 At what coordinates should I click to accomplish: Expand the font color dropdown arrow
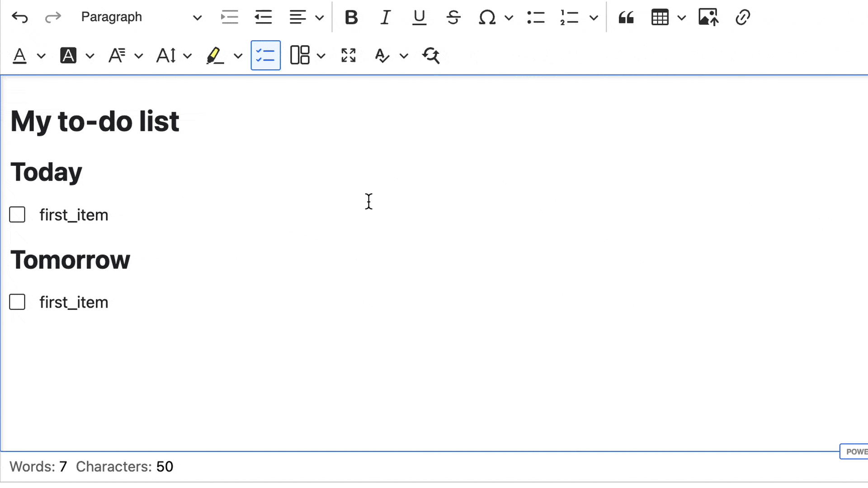tap(41, 56)
